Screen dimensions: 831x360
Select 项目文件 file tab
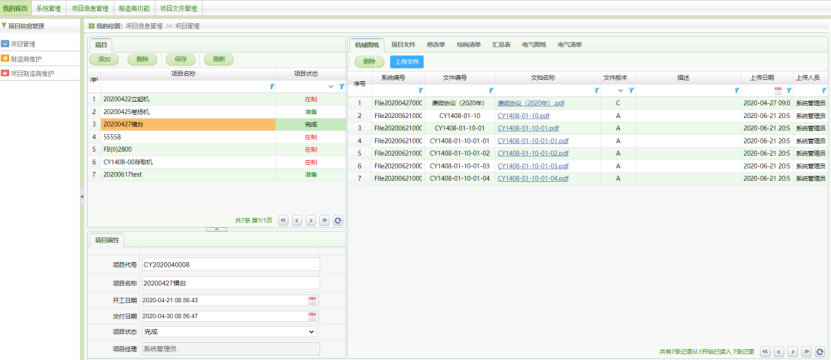coord(403,45)
